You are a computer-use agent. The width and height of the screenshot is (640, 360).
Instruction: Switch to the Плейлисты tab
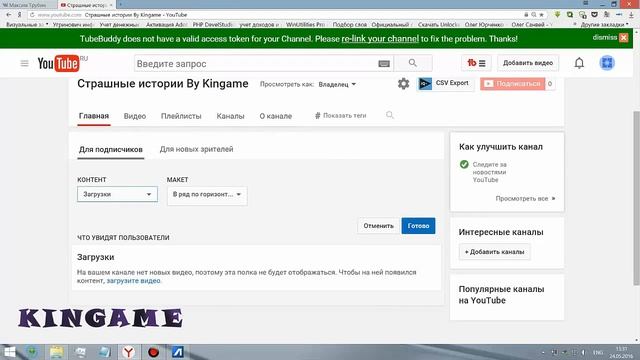tap(181, 116)
